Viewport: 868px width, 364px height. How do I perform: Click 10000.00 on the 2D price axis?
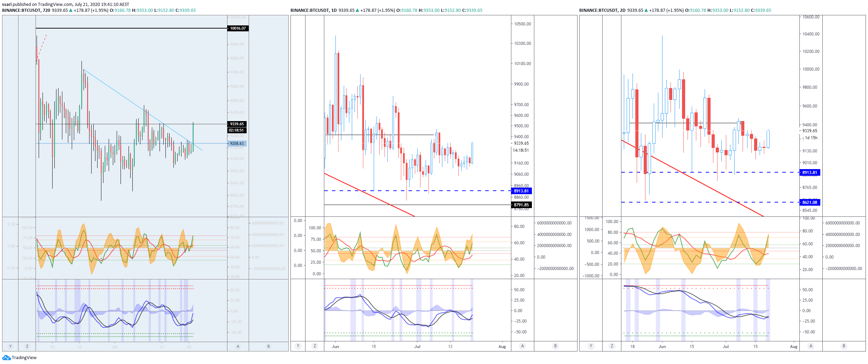click(811, 69)
